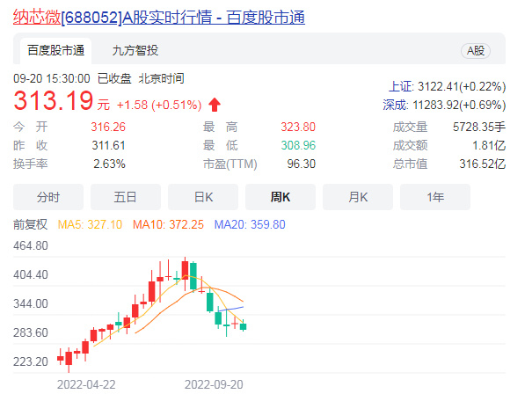
Task: Click the 已收盘 status text
Action: point(114,79)
